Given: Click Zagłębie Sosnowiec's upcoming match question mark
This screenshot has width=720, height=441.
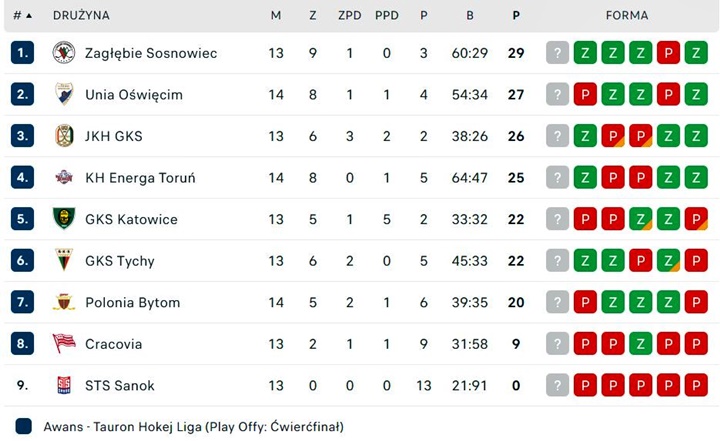Looking at the screenshot, I should (557, 52).
